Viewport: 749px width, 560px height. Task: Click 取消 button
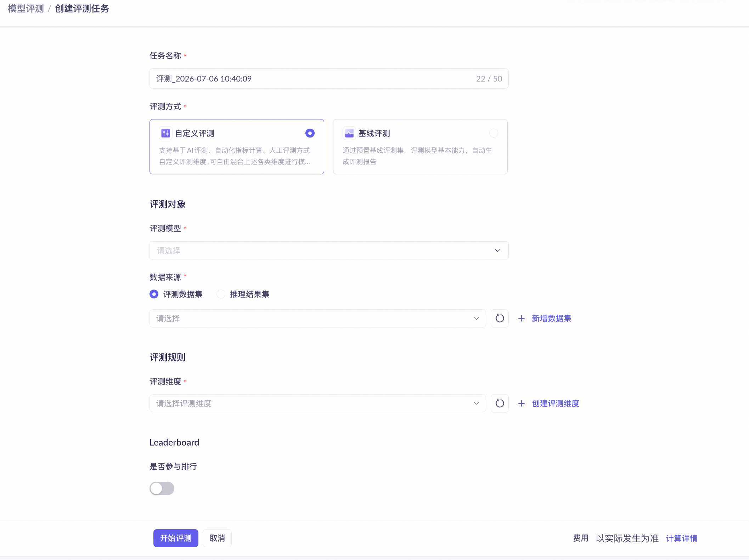[x=217, y=538]
